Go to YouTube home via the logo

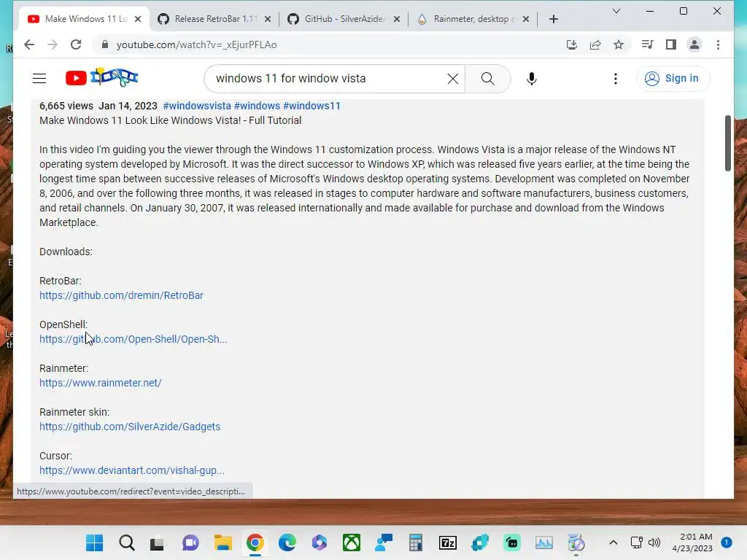[101, 77]
